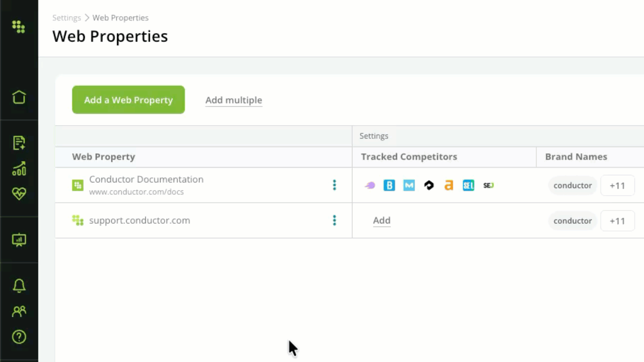Click the SEL competitor icon
Viewport: 644px width, 362px height.
pos(468,185)
